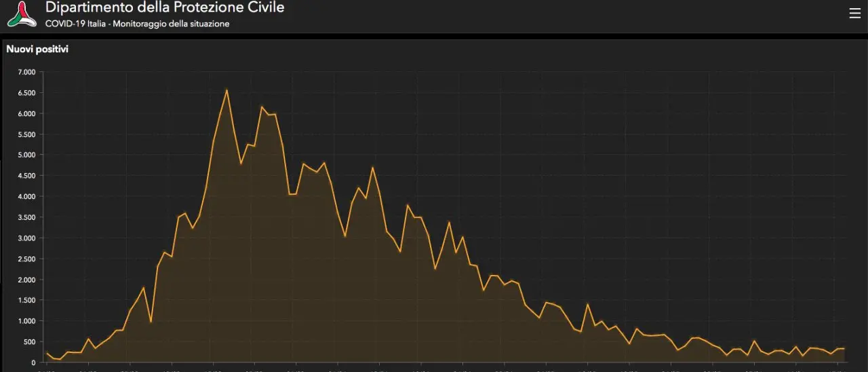Click the 2.500 y-axis label
Viewport: 868px width, 372px height.
[26, 259]
